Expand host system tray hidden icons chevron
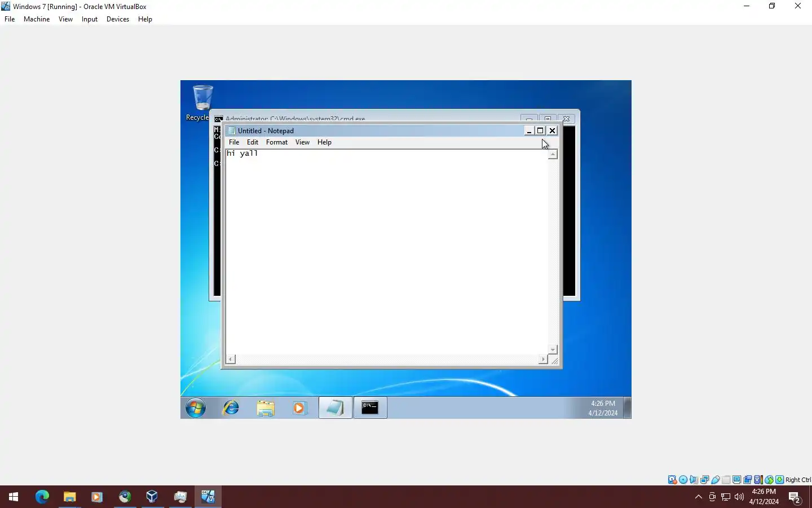812x508 pixels. [x=699, y=497]
